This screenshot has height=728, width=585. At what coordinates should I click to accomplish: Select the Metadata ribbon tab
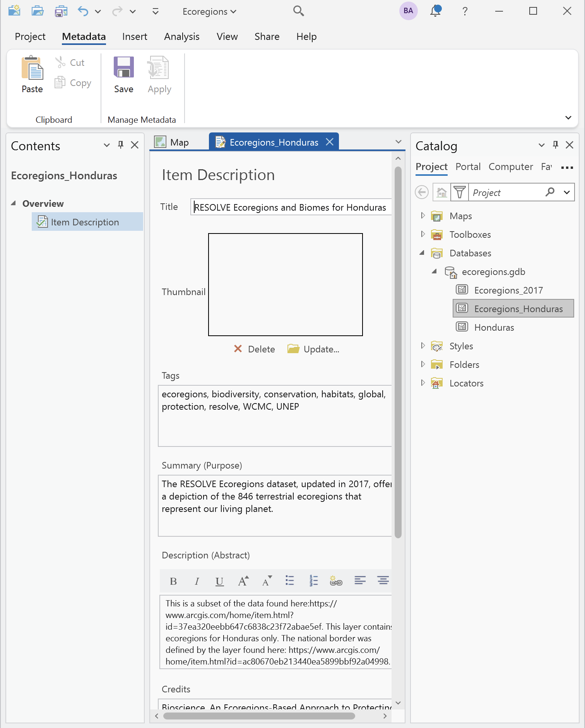(x=84, y=37)
